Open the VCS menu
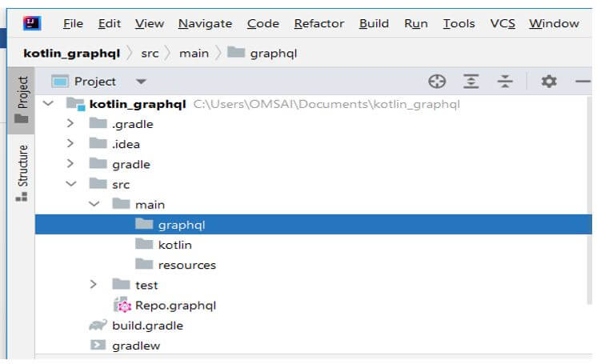This screenshot has width=597, height=364. point(503,24)
